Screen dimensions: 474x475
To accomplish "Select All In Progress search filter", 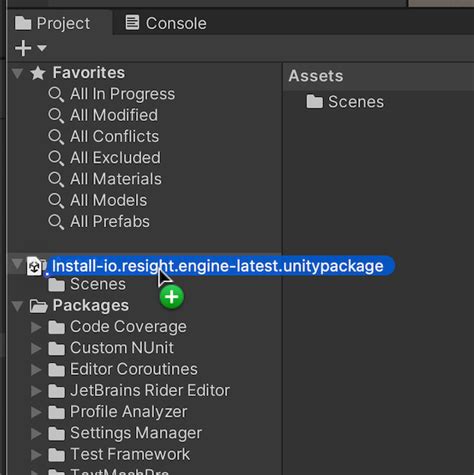I will 122,94.
